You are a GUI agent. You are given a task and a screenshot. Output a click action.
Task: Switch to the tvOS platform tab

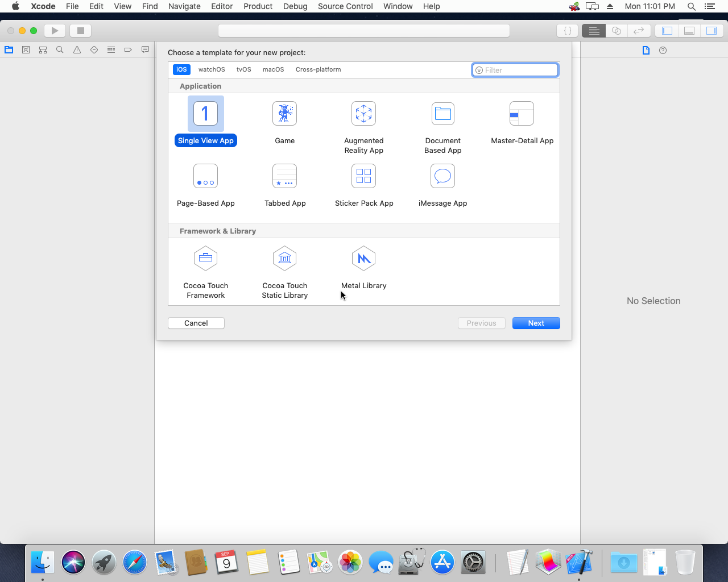coord(244,69)
